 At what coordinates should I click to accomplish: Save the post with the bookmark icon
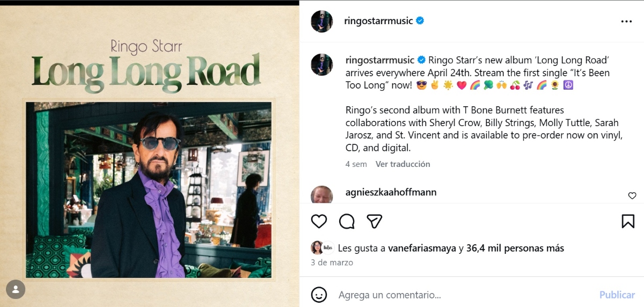coord(628,221)
